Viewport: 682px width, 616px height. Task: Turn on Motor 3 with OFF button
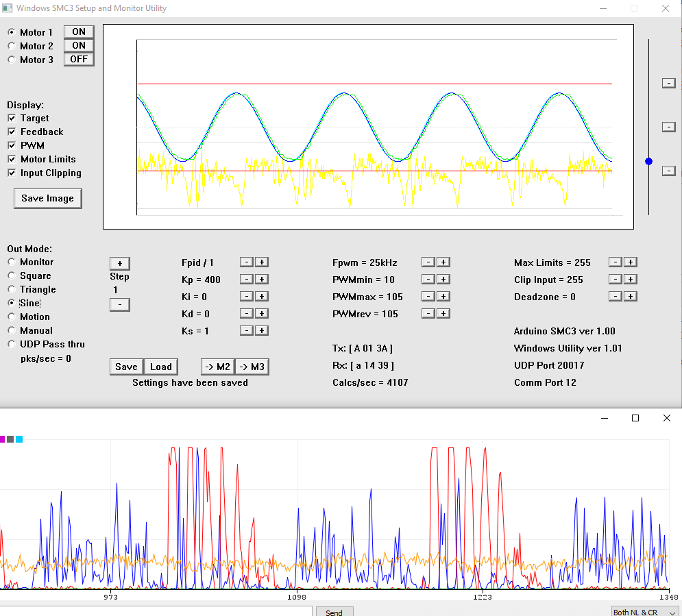(x=79, y=60)
